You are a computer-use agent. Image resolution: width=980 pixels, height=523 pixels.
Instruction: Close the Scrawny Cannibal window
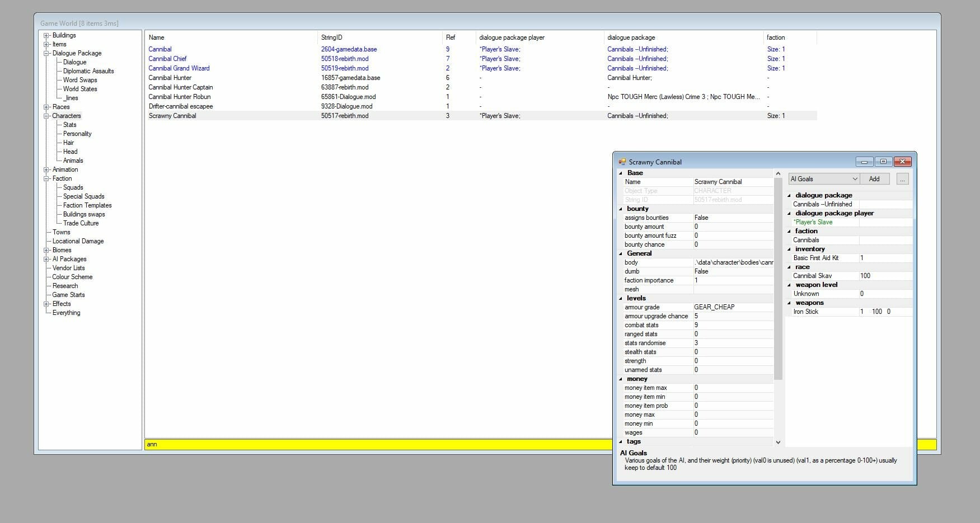(903, 162)
